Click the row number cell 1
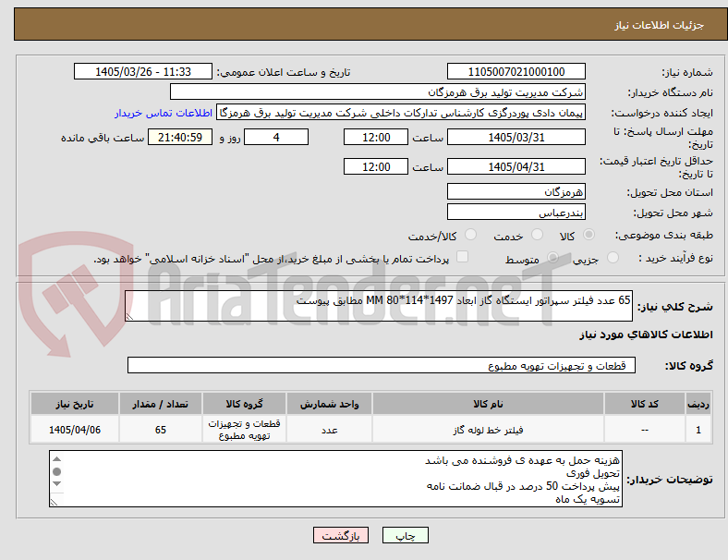This screenshot has width=728, height=560. (698, 430)
